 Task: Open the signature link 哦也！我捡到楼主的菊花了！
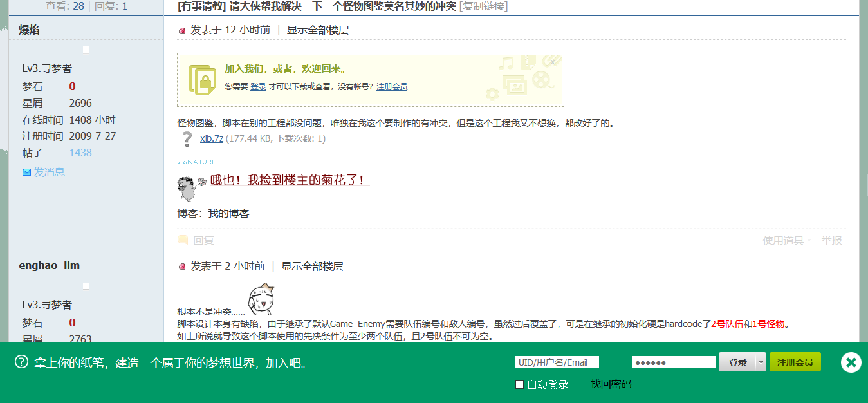[290, 180]
